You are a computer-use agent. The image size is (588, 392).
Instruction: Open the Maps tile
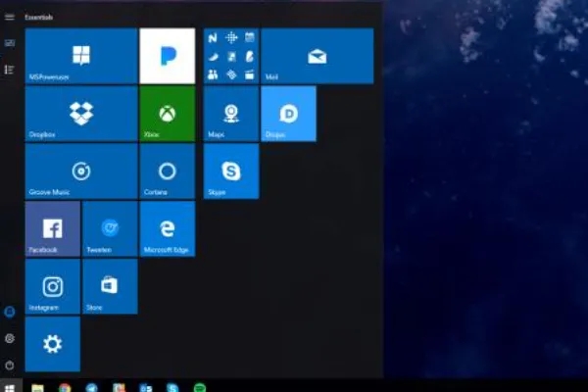coord(231,114)
